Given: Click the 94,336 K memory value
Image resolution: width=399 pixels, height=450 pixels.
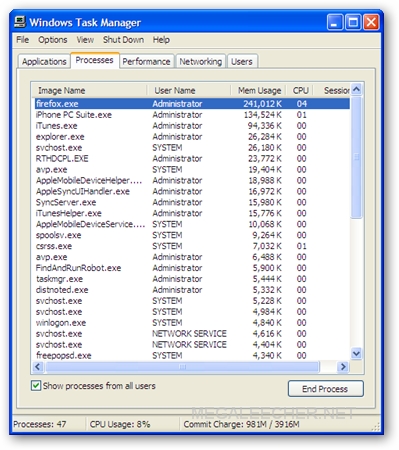Looking at the screenshot, I should (265, 126).
